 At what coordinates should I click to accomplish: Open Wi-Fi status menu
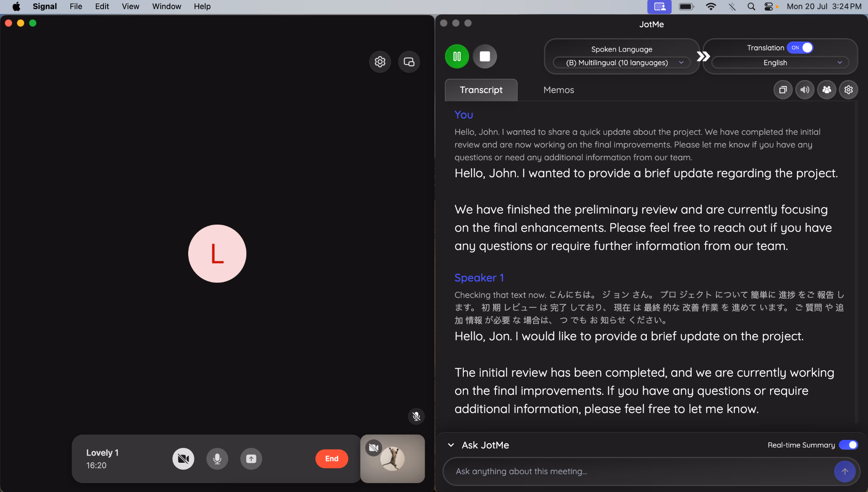click(x=711, y=6)
